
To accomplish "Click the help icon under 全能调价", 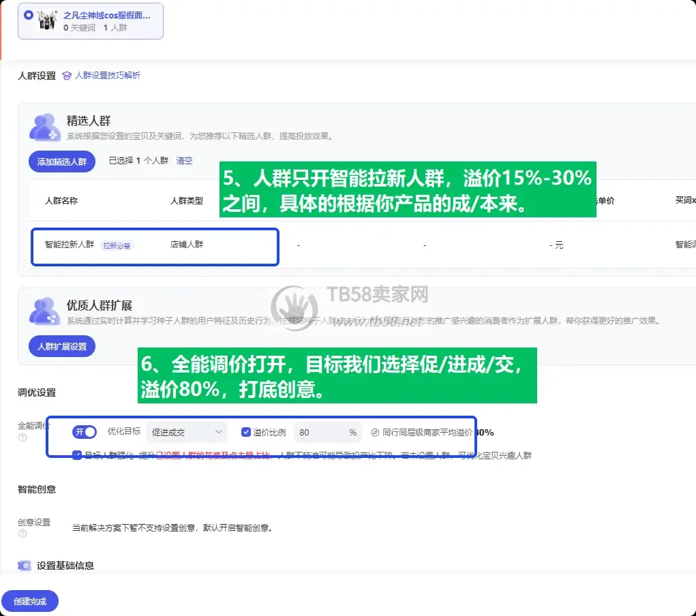I will click(x=22, y=437).
